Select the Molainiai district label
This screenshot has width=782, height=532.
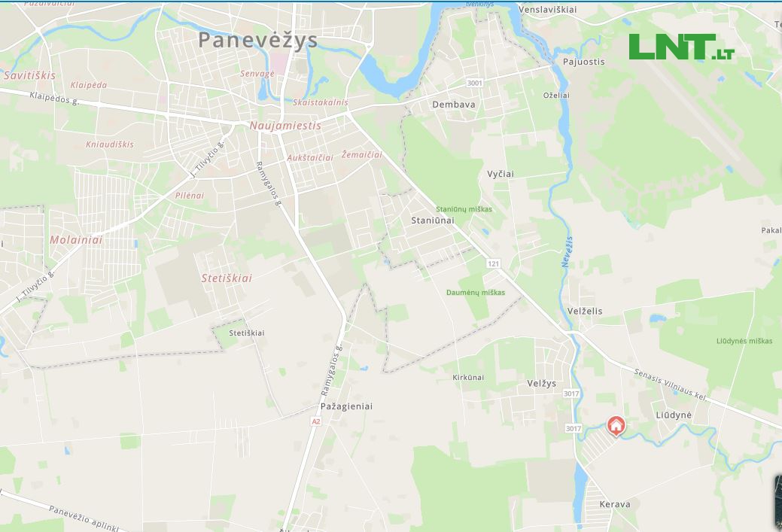click(x=76, y=240)
